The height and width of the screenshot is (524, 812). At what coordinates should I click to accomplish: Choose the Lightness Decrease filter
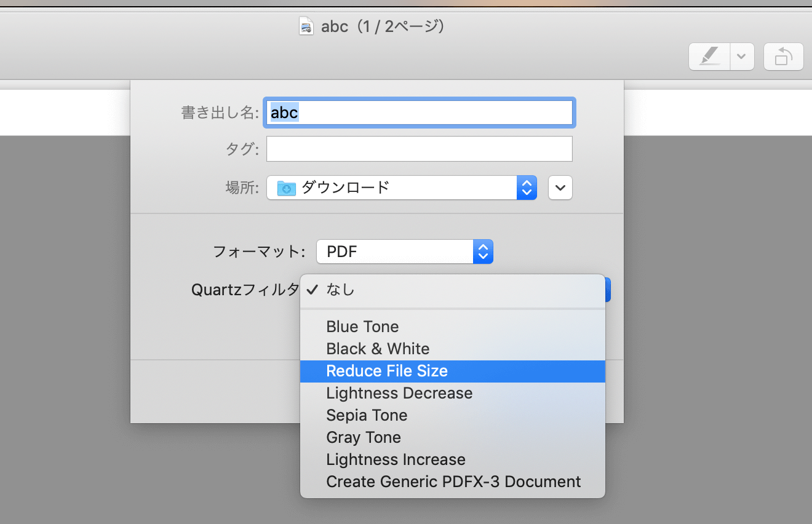[x=453, y=393]
